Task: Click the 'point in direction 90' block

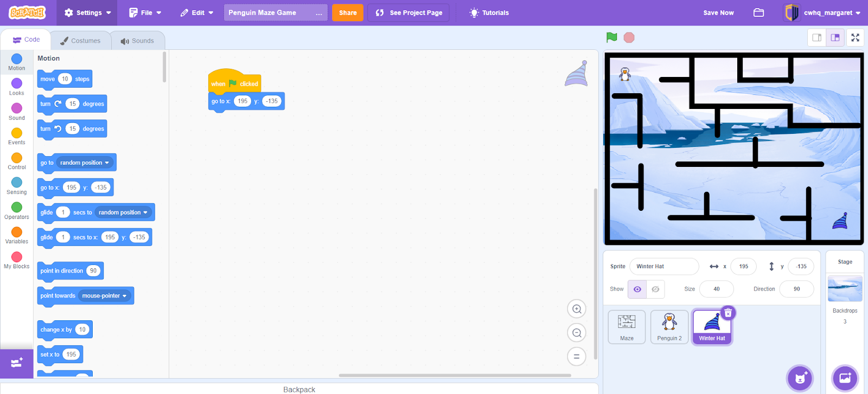Action: 70,271
